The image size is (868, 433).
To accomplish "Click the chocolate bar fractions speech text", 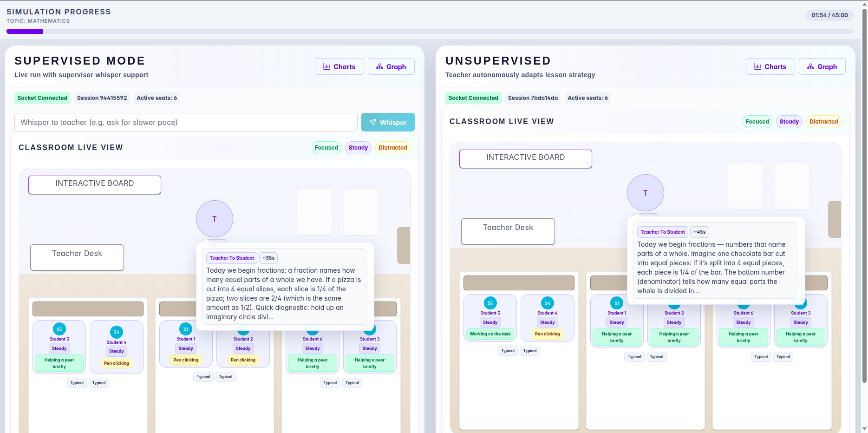I will 712,268.
